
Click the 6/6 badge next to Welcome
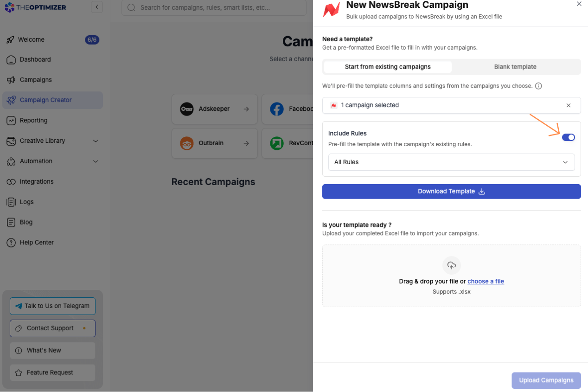click(x=92, y=40)
